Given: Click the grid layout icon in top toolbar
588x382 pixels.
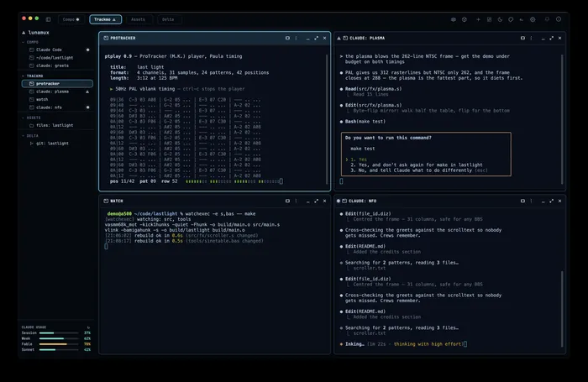Looking at the screenshot, I should click(x=489, y=19).
